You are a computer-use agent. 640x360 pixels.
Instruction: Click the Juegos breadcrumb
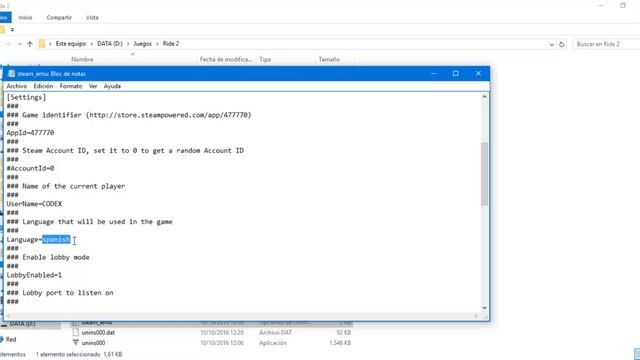pyautogui.click(x=143, y=44)
